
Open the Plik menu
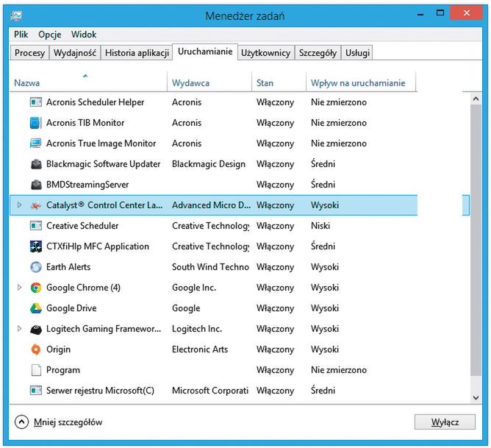point(21,35)
